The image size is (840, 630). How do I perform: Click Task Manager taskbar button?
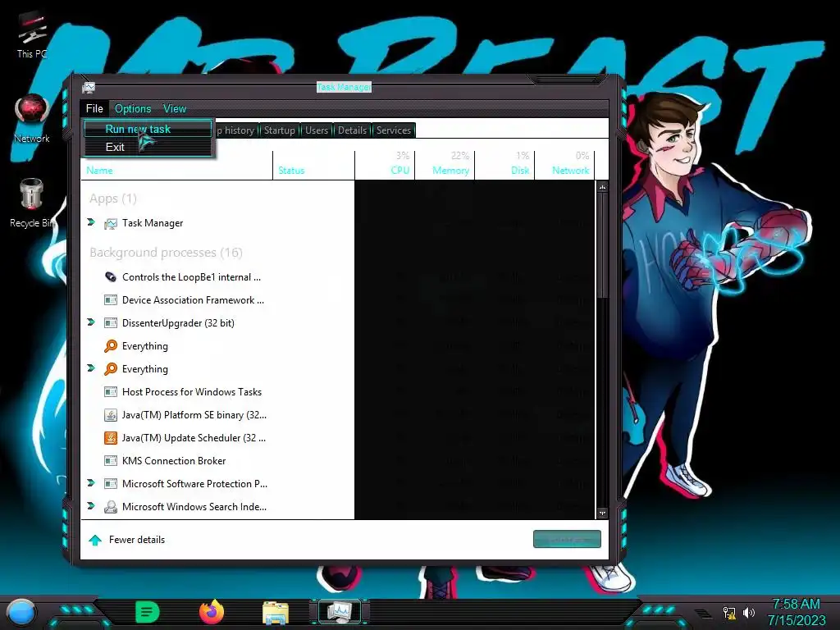click(340, 612)
